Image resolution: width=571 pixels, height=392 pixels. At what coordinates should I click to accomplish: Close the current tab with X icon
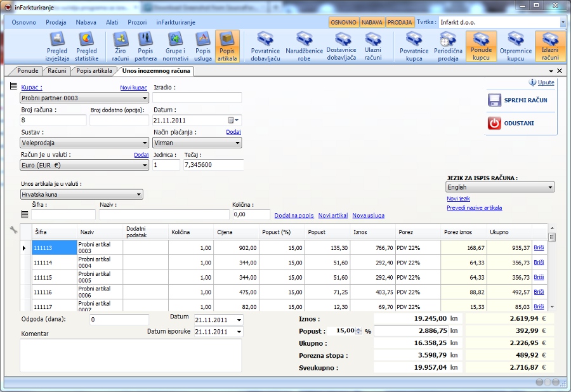tap(560, 71)
